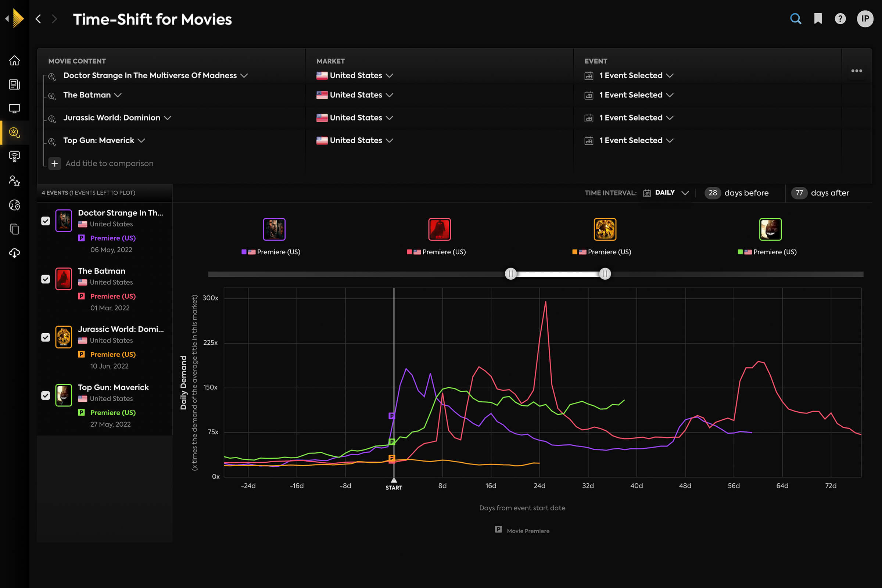This screenshot has width=882, height=588.
Task: Click Top Gun poster in events list
Action: coord(63,395)
